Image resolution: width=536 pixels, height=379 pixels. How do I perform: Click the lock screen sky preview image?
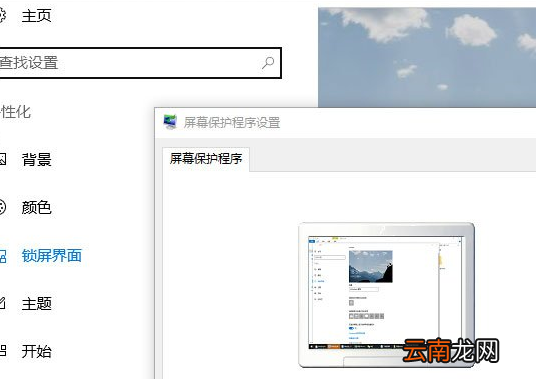click(x=427, y=57)
